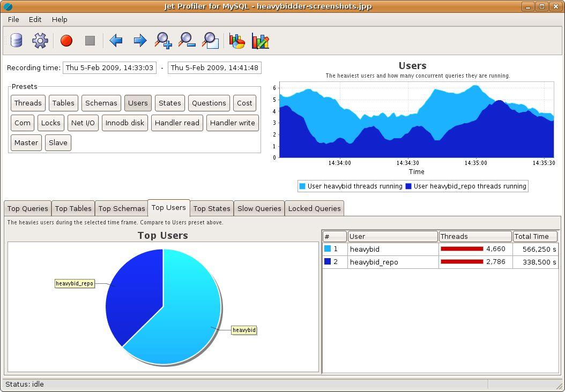Sort table by Total Time column header

[x=534, y=236]
